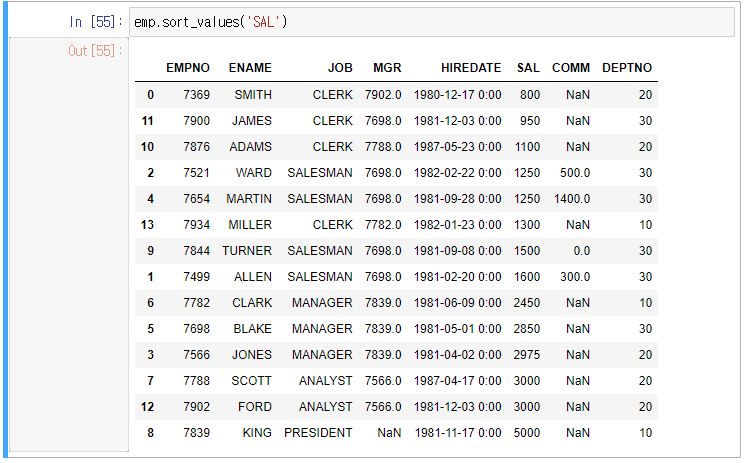Click the JOB column header
The height and width of the screenshot is (463, 745).
pos(340,68)
